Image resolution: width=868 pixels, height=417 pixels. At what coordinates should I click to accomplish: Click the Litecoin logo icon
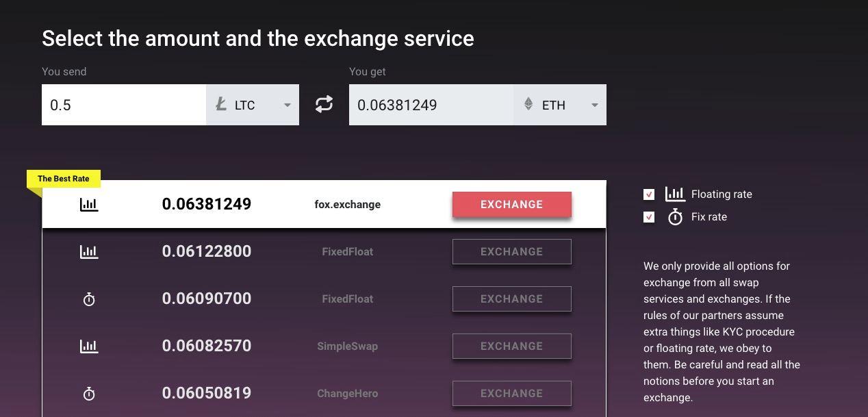click(x=221, y=104)
